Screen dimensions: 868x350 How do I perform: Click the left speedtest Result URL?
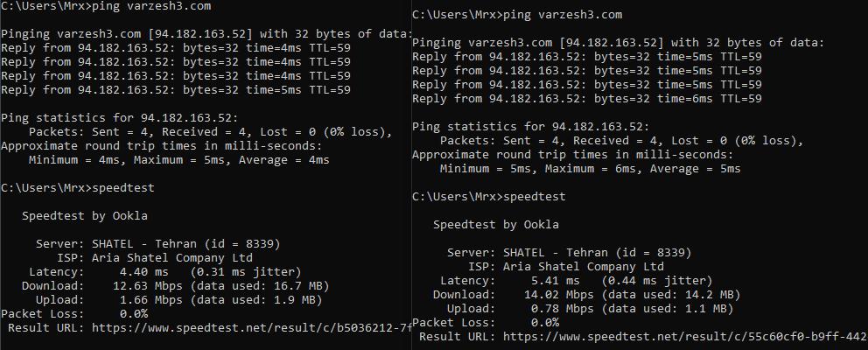(252, 328)
